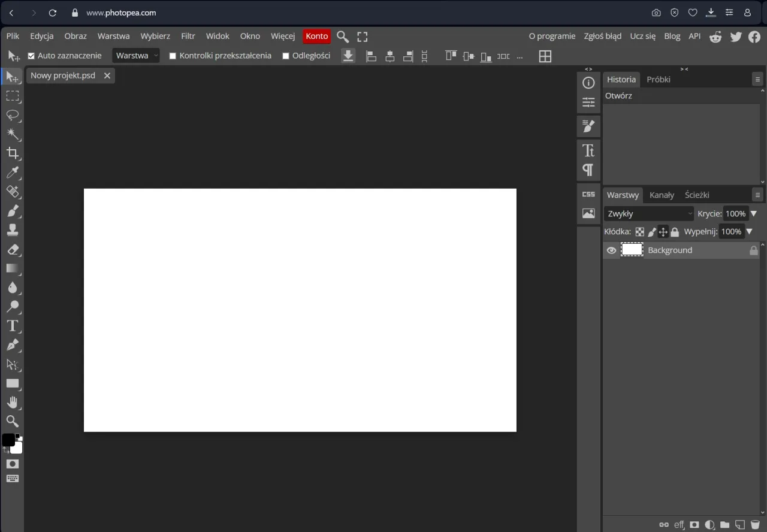Click the foreground color swatch
The width and height of the screenshot is (767, 532).
8,439
